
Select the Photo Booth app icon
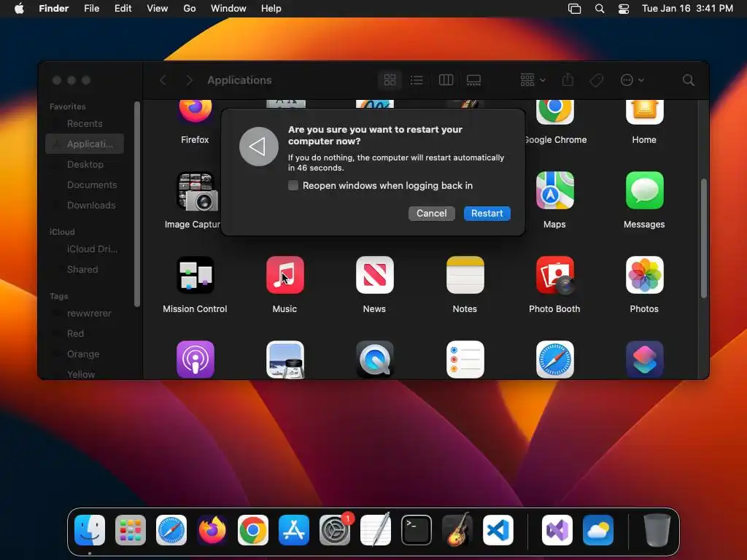(554, 275)
